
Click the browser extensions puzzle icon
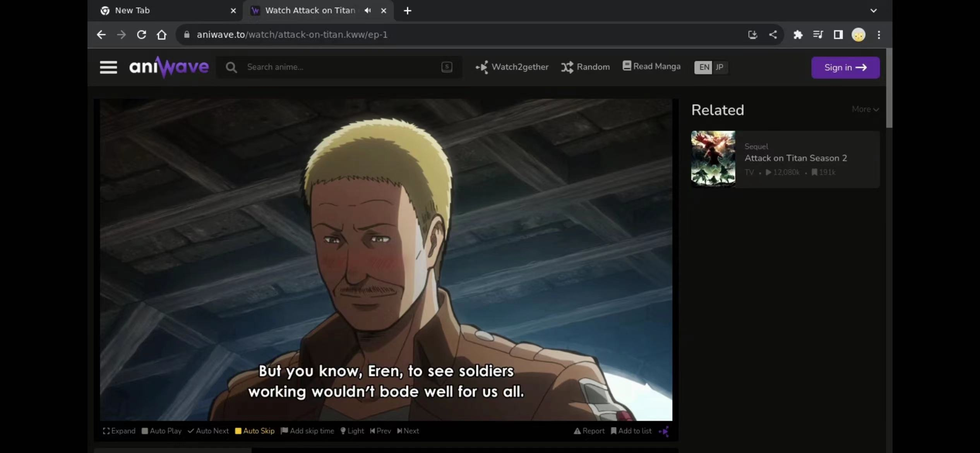798,35
